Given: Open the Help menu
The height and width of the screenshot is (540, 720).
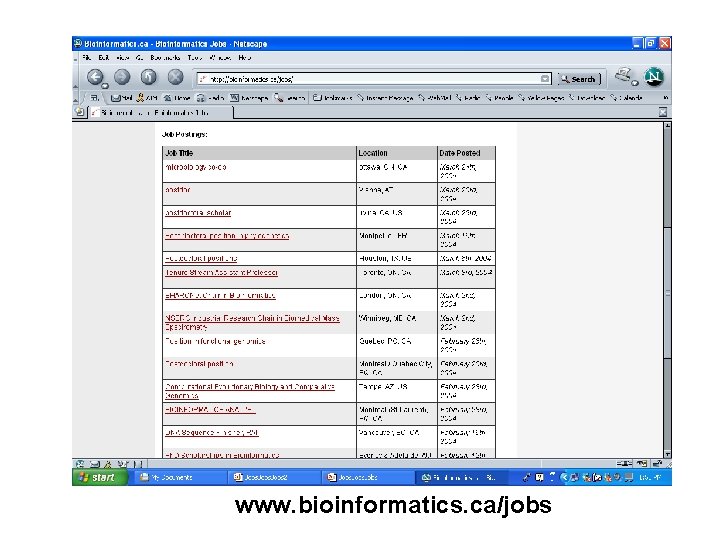Looking at the screenshot, I should (x=244, y=57).
